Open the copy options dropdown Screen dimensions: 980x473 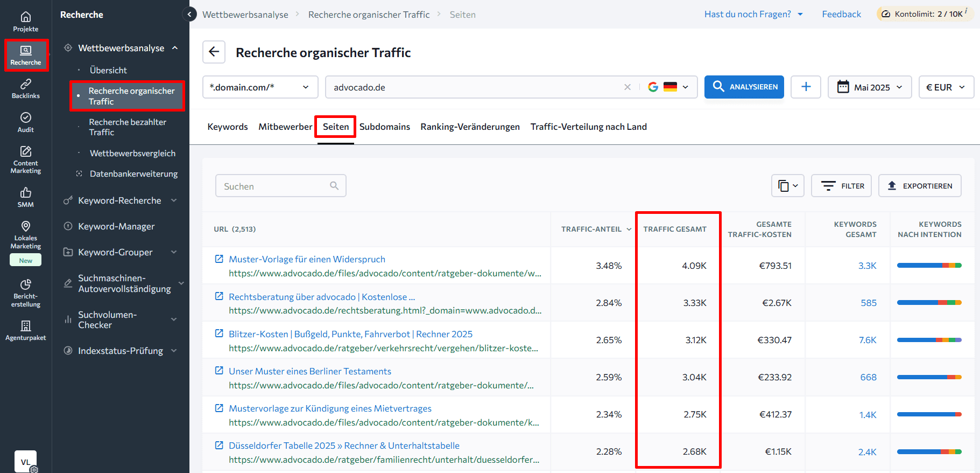(x=787, y=186)
